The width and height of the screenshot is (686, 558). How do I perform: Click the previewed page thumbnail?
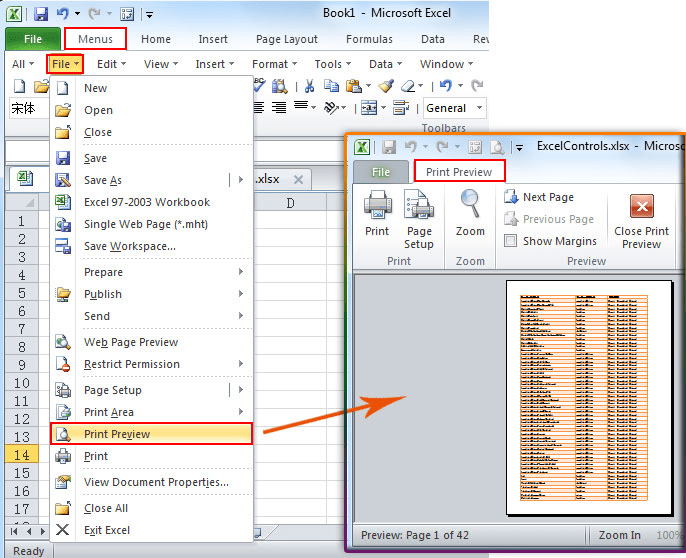coord(589,397)
